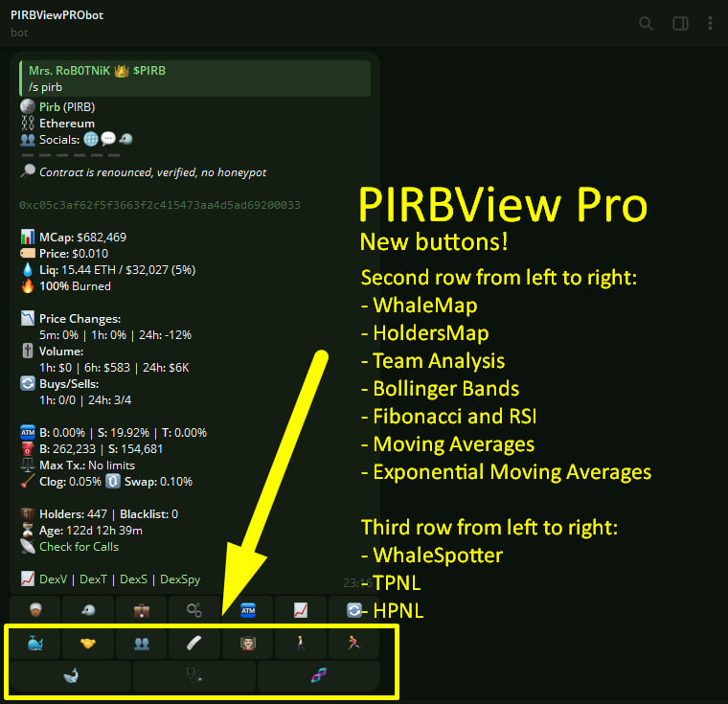Open search in the PIRBViewPRObot chat
Viewport: 728px width, 704px height.
(646, 23)
